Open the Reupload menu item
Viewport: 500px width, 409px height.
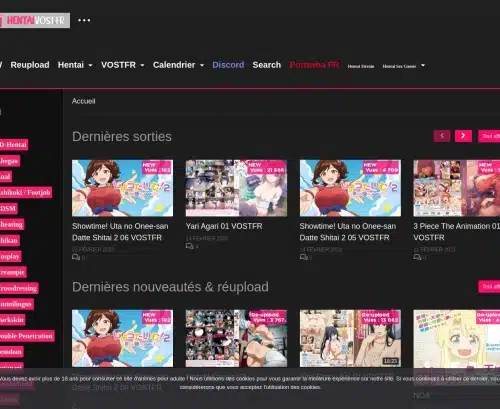(x=30, y=65)
